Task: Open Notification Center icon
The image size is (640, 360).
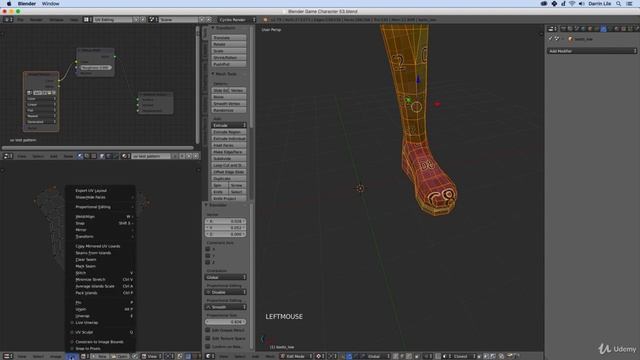Action: [x=630, y=3]
